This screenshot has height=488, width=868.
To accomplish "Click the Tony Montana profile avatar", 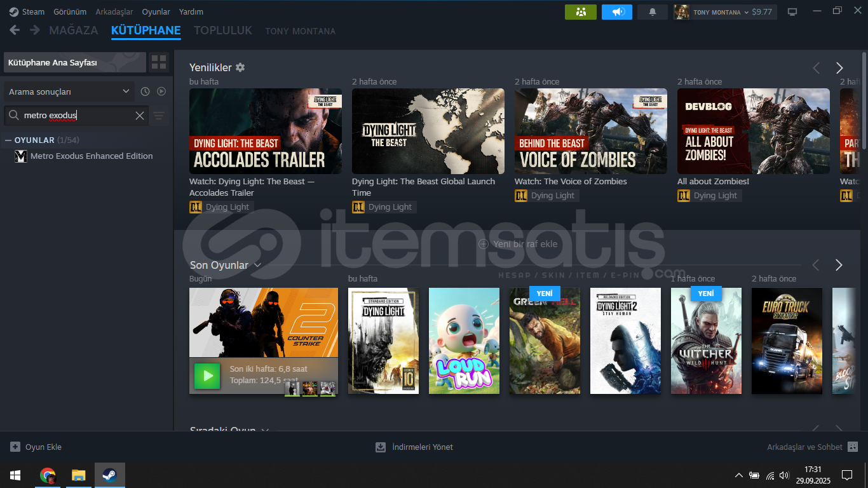I will coord(682,12).
